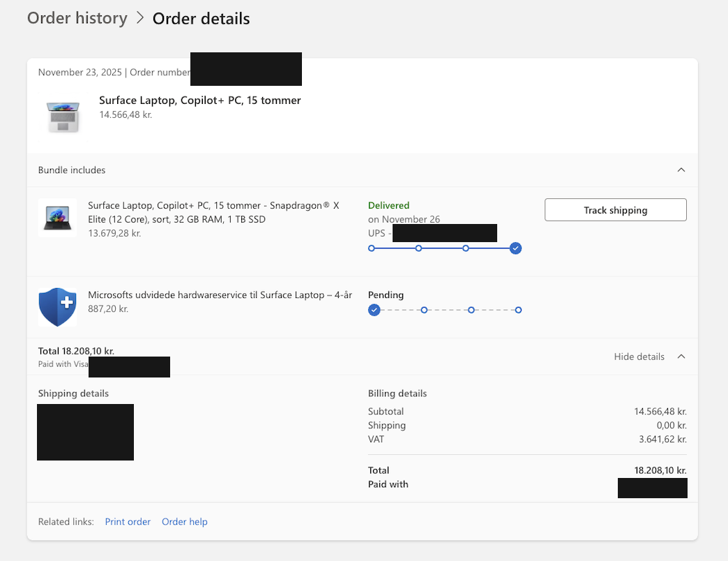Click Hide details link
Image resolution: width=728 pixels, height=561 pixels.
point(639,357)
